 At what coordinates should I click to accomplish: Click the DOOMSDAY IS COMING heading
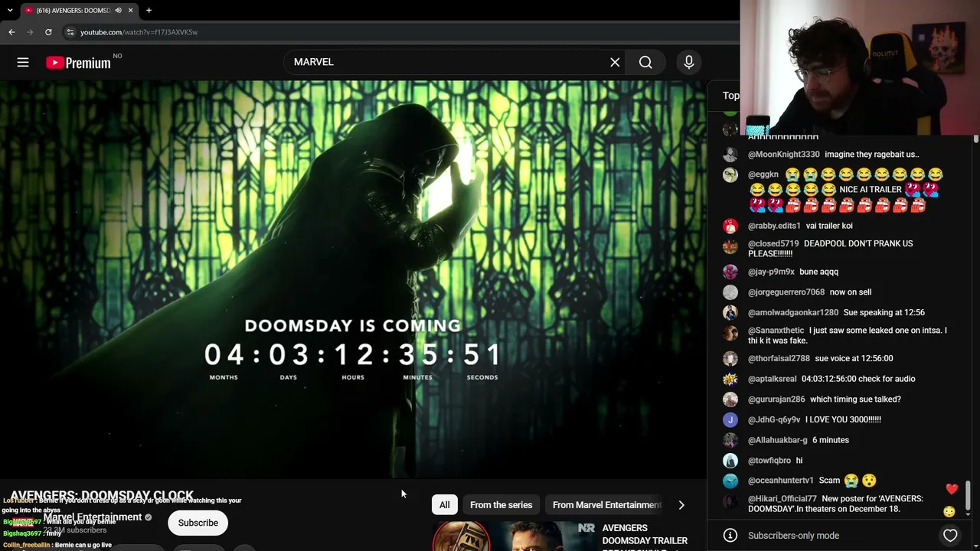click(353, 326)
